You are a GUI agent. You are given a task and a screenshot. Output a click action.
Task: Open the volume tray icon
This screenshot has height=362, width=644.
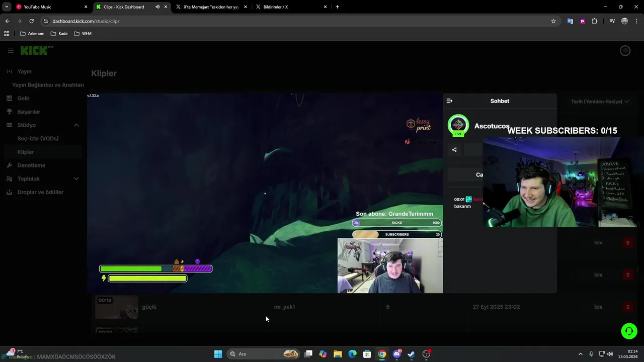(610, 354)
